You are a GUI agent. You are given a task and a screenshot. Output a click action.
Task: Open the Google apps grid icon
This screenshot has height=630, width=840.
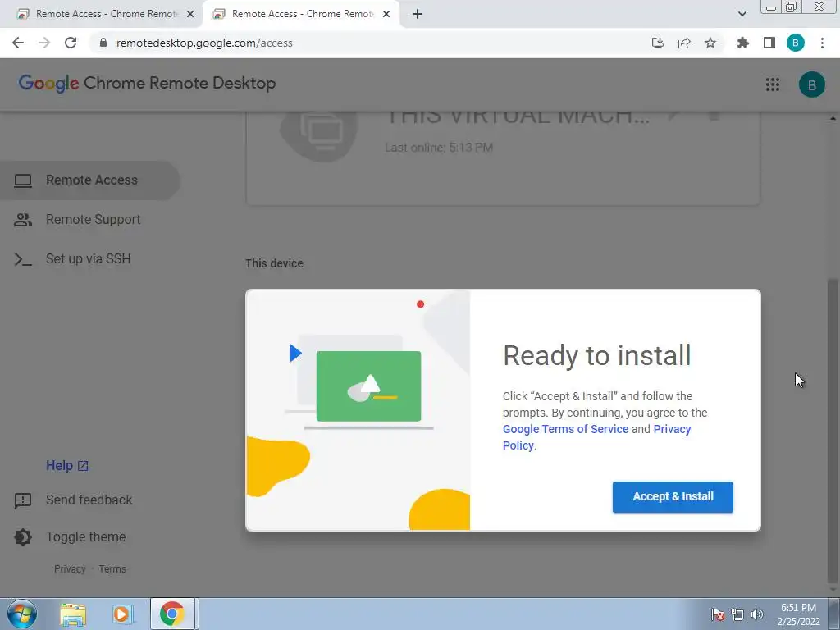(773, 84)
